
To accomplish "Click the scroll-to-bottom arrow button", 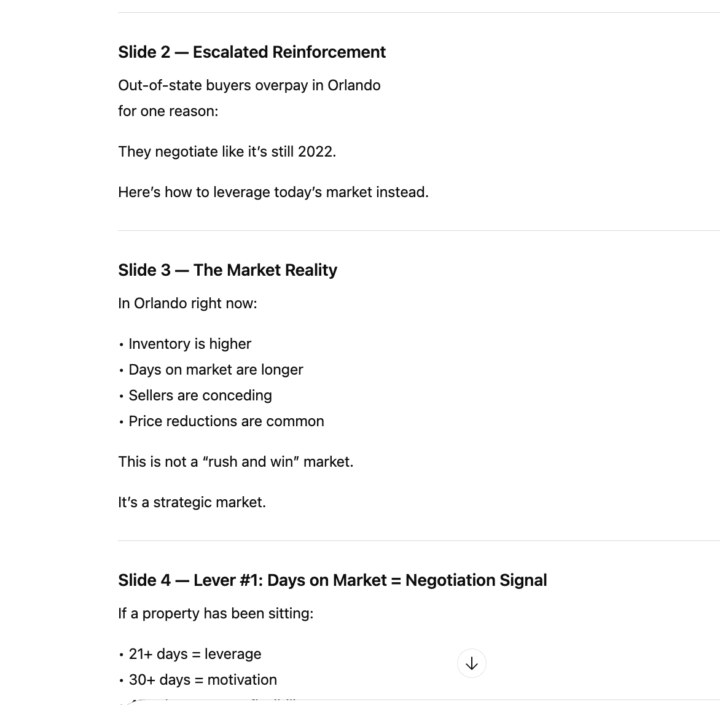I will (472, 663).
